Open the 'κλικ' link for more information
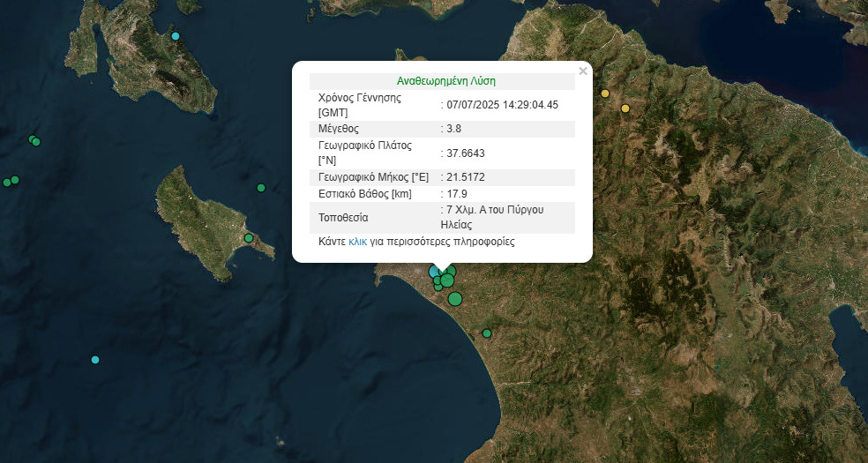The height and width of the screenshot is (463, 868). point(357,241)
